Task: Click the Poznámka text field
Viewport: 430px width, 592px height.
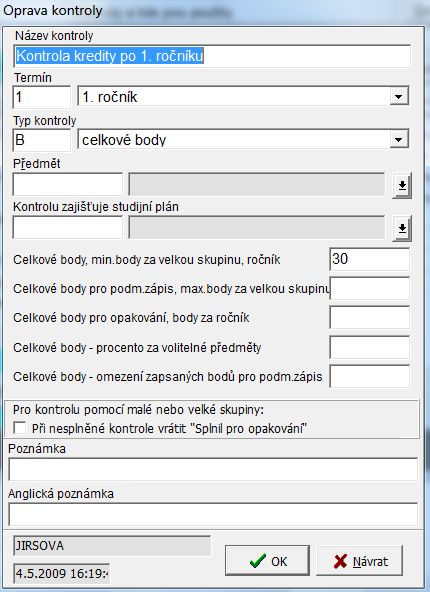Action: [x=213, y=469]
